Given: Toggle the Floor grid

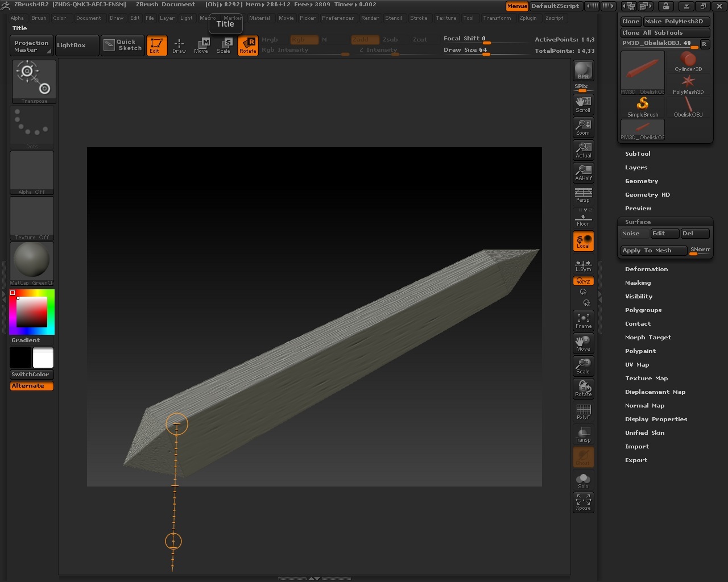Looking at the screenshot, I should pyautogui.click(x=583, y=218).
